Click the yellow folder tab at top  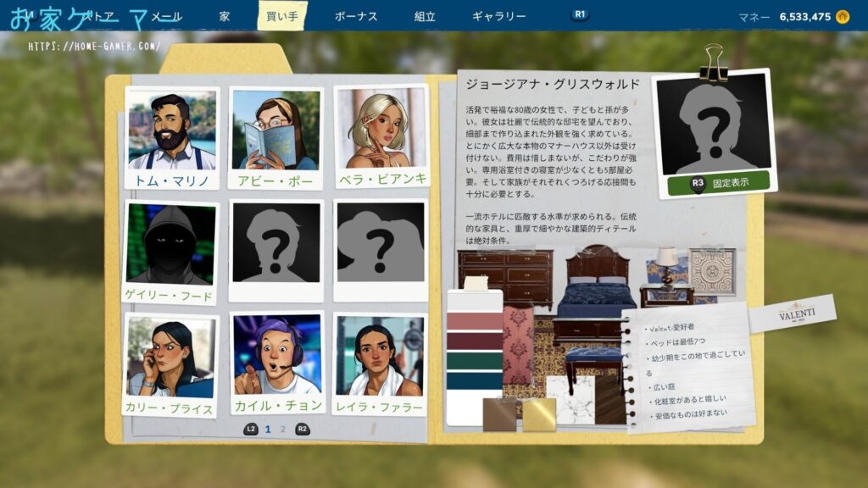225,59
